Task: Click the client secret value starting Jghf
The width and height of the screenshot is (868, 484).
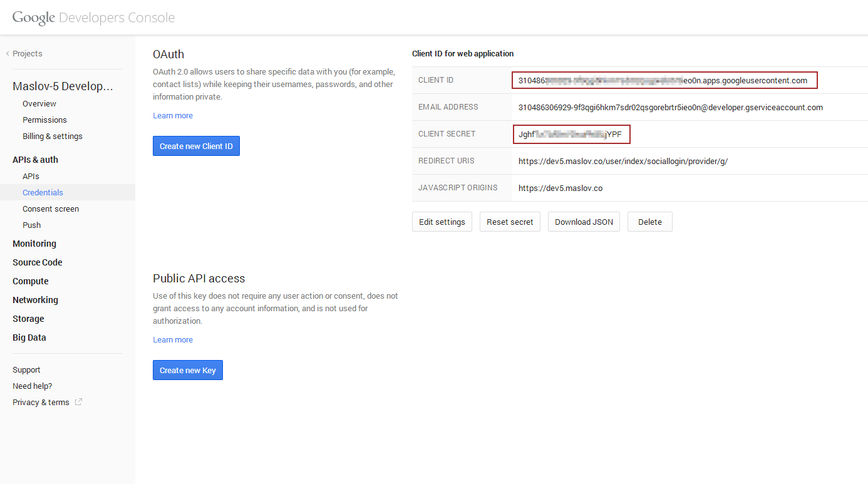Action: (x=571, y=135)
